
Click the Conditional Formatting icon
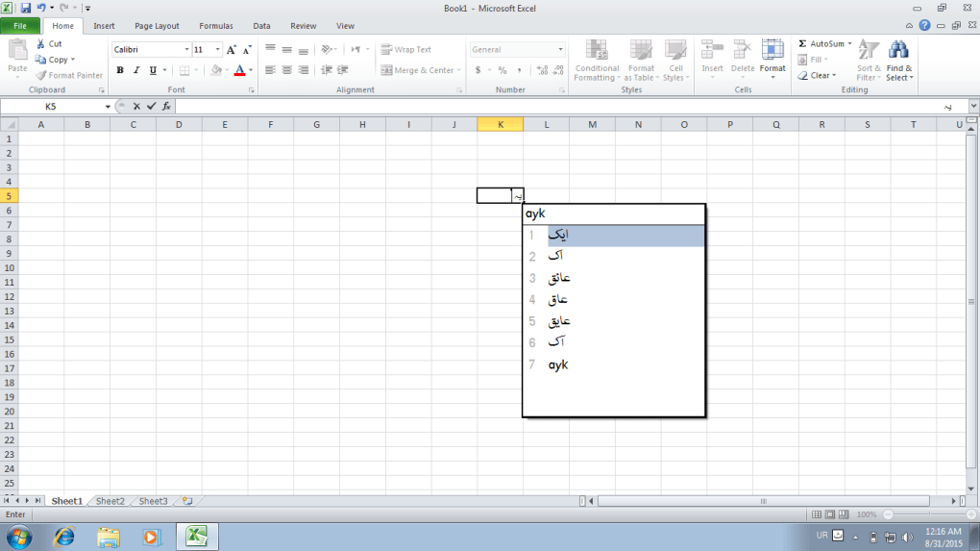(x=597, y=51)
